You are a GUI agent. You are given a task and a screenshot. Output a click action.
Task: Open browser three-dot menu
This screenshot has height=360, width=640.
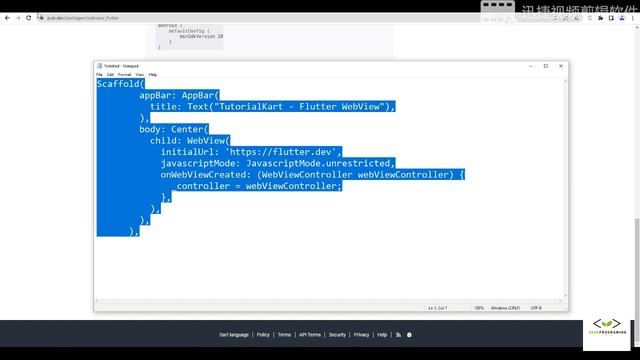coord(633,18)
